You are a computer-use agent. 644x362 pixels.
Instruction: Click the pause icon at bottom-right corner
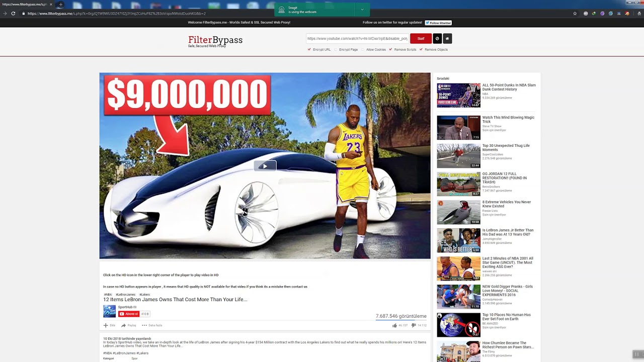[636, 354]
